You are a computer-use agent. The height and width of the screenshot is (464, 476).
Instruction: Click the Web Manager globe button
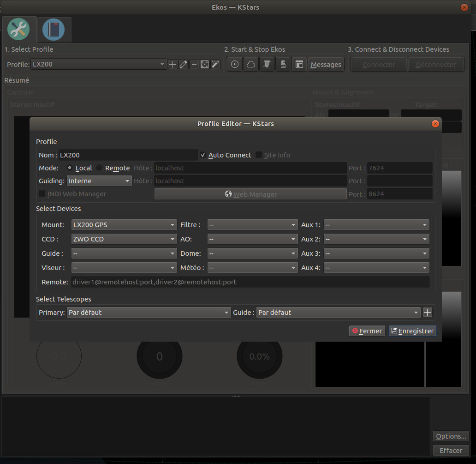[x=250, y=194]
